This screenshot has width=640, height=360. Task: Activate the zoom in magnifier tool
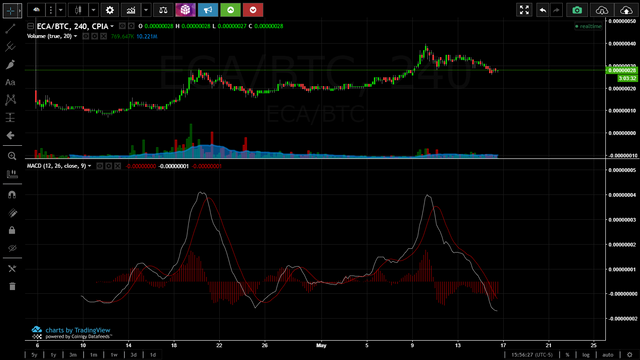[12, 156]
